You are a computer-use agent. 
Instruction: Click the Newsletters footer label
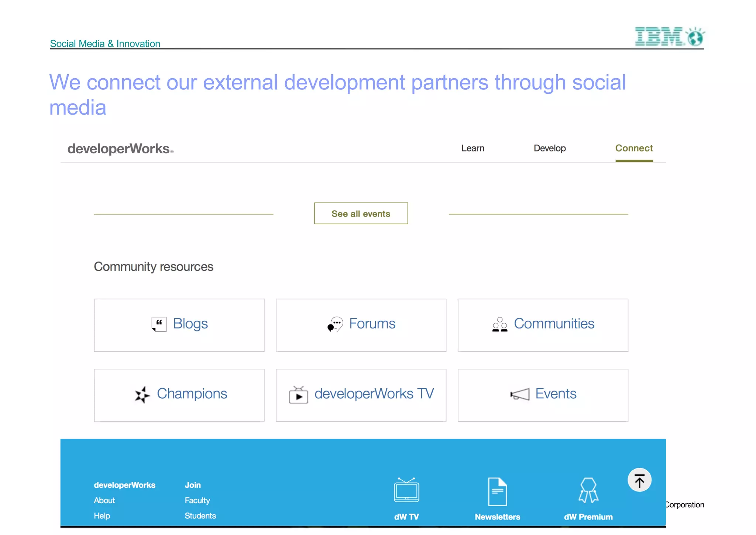point(497,517)
